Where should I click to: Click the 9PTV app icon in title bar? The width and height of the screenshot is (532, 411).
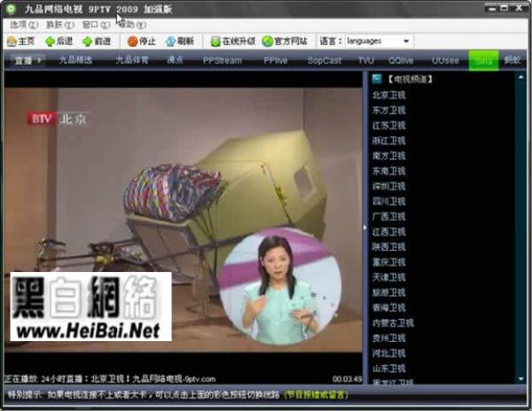[12, 9]
